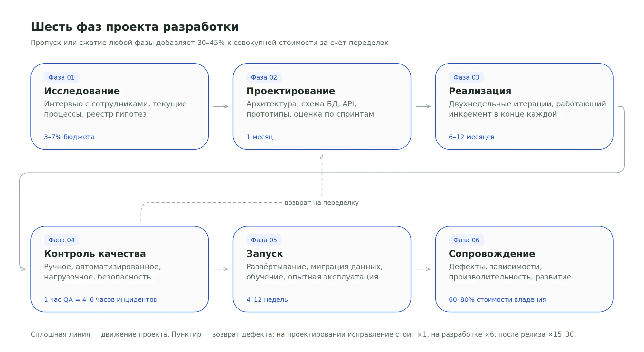Click the description "Дефекты, зависимости, производительность, развитие"

click(x=510, y=272)
